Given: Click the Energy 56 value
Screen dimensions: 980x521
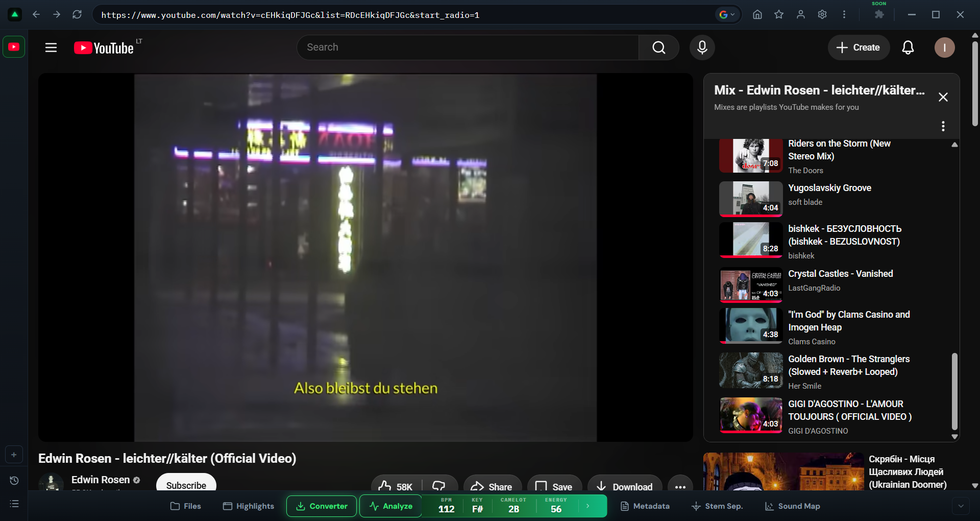Looking at the screenshot, I should tap(556, 509).
